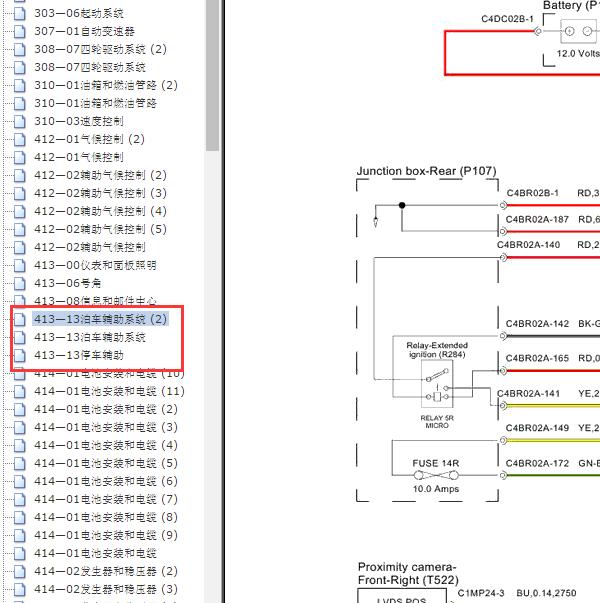Click connector label C4BR02A-187
The height and width of the screenshot is (603, 600).
pyautogui.click(x=537, y=219)
